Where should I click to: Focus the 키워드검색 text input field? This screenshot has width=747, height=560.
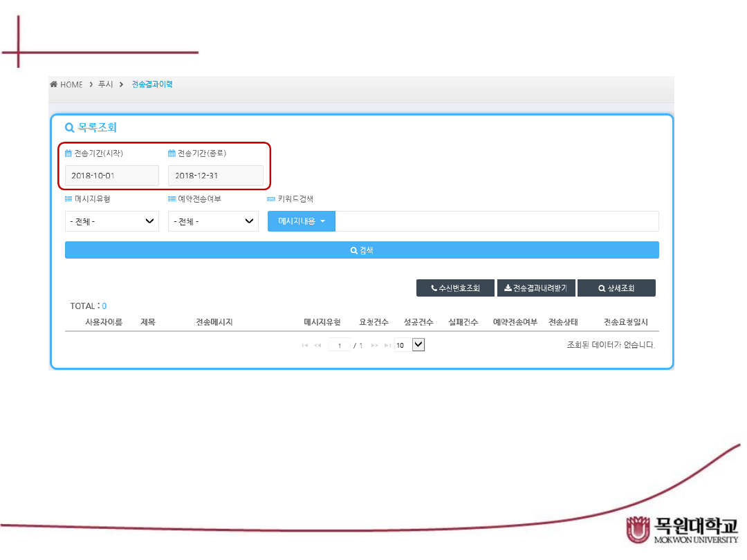coord(497,221)
